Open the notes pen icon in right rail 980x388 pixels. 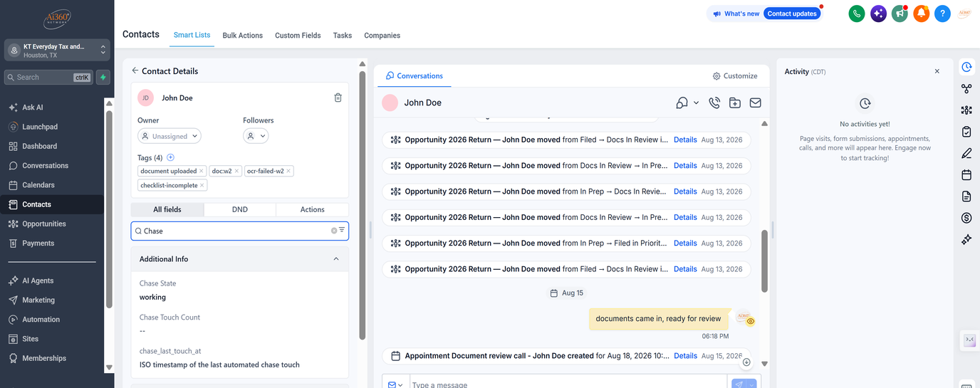(x=966, y=153)
